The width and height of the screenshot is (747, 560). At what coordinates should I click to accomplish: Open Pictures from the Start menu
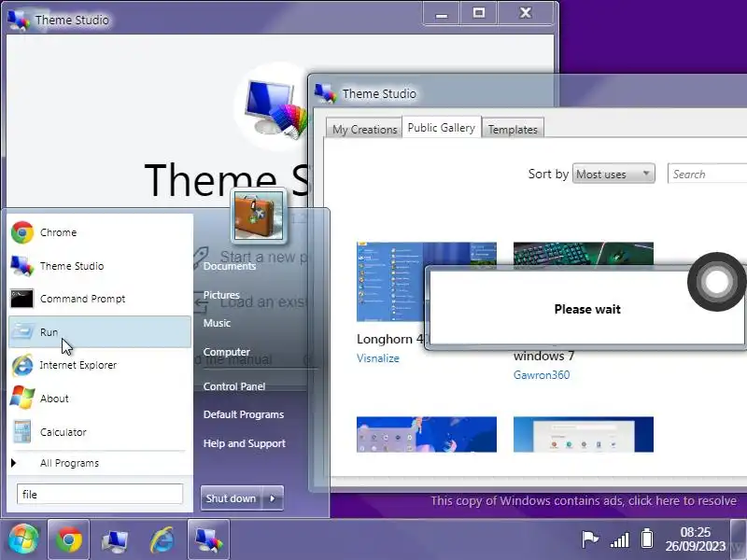click(x=221, y=295)
